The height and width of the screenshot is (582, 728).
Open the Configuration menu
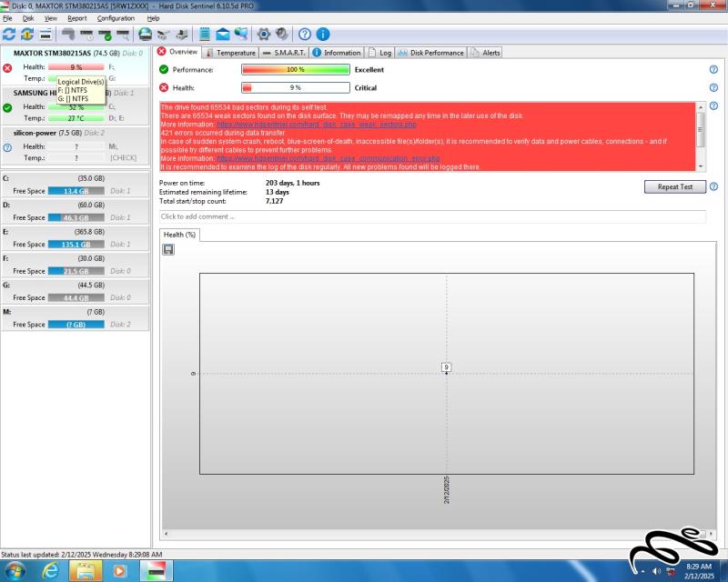click(116, 18)
